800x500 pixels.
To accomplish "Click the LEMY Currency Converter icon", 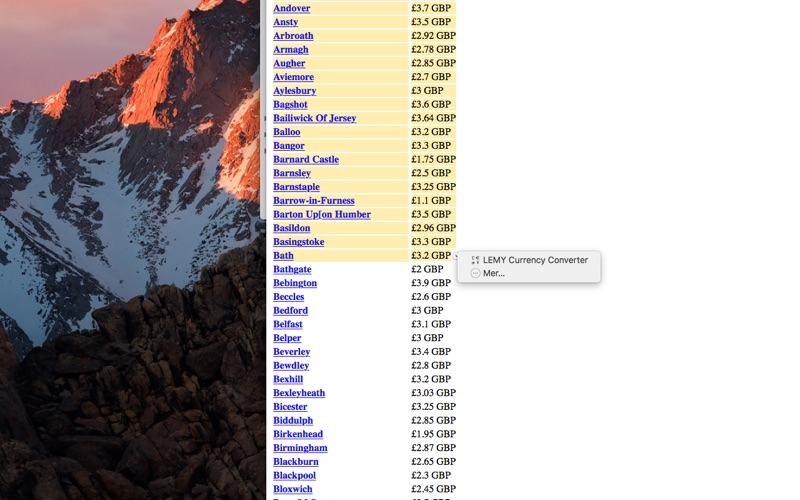I will (475, 260).
